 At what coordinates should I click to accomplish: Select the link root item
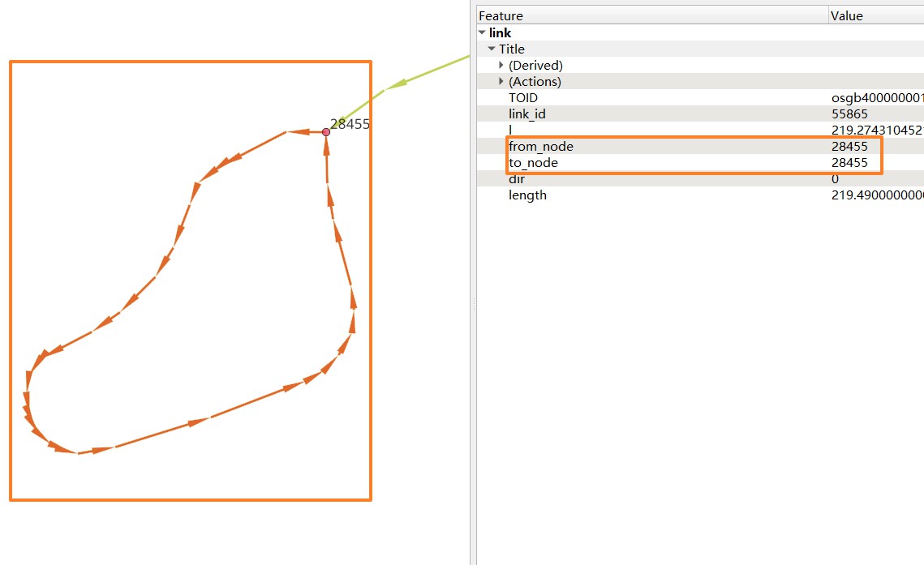tap(500, 33)
